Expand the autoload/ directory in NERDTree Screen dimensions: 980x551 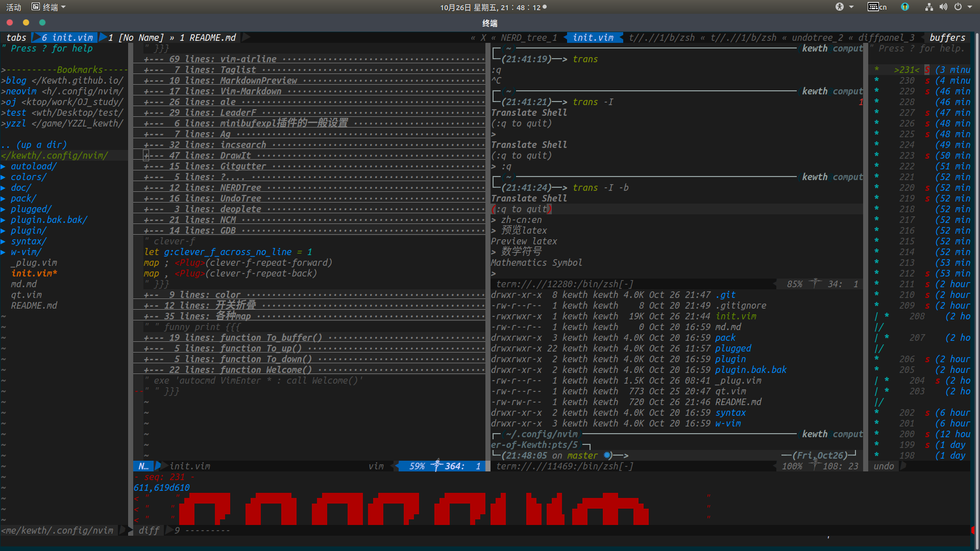coord(33,166)
